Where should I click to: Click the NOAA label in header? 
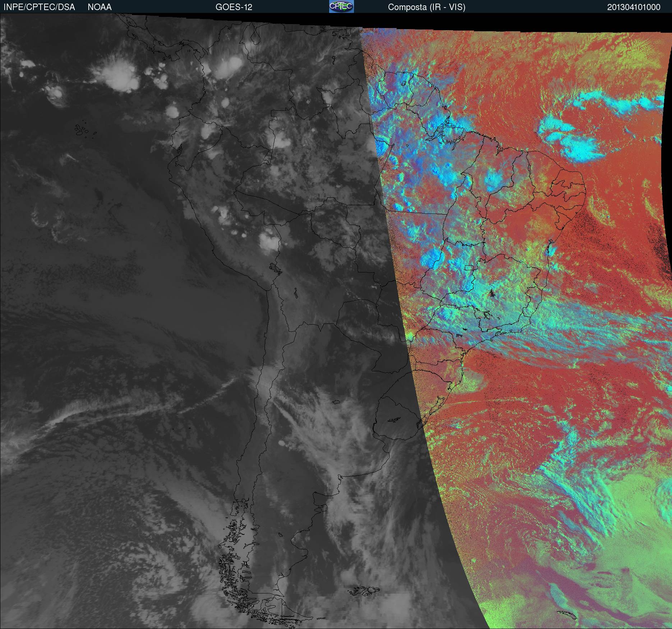(100, 7)
